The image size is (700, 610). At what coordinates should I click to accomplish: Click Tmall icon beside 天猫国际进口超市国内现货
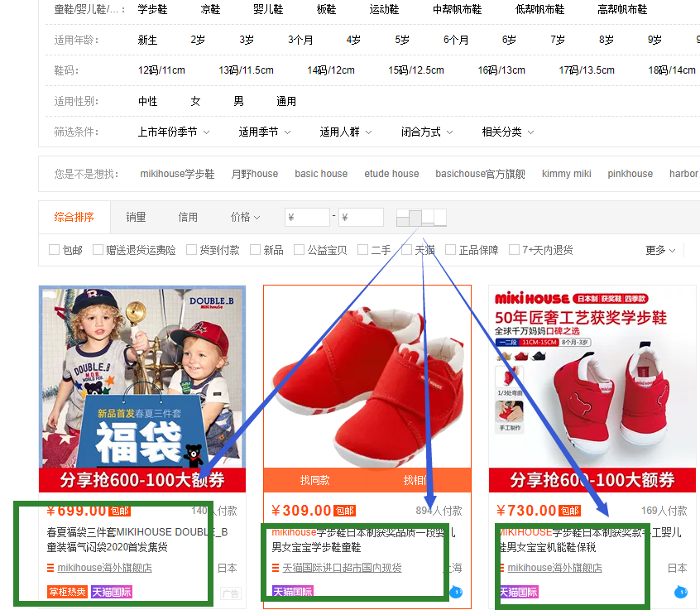(x=276, y=568)
